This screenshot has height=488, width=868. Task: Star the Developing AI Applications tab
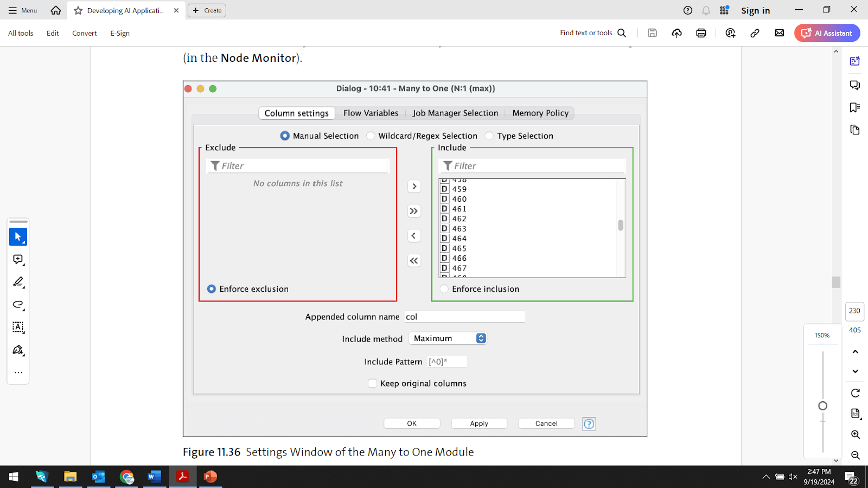[x=78, y=10]
